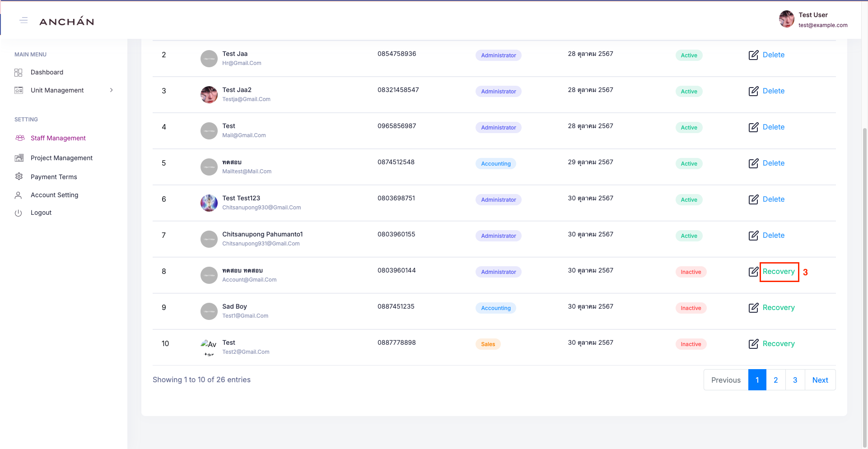Screen dimensions: 868x449
Task: Click the Unit Management icon in sidebar
Action: tap(19, 90)
